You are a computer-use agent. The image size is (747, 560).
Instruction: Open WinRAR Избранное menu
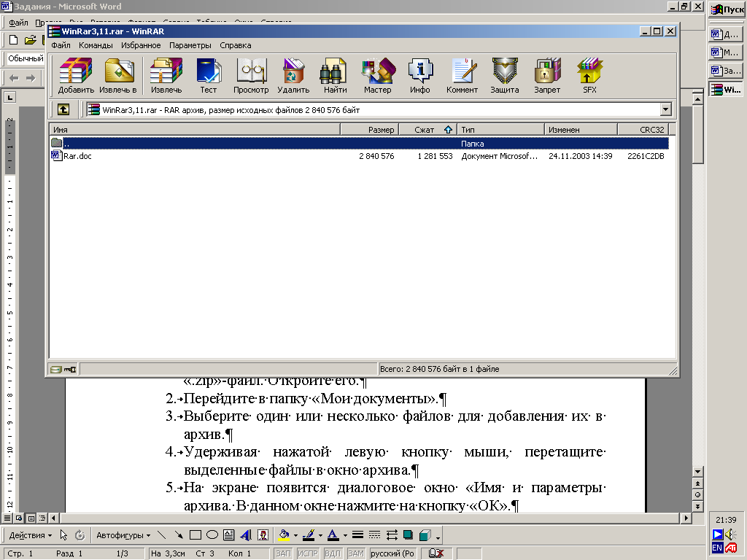(141, 45)
